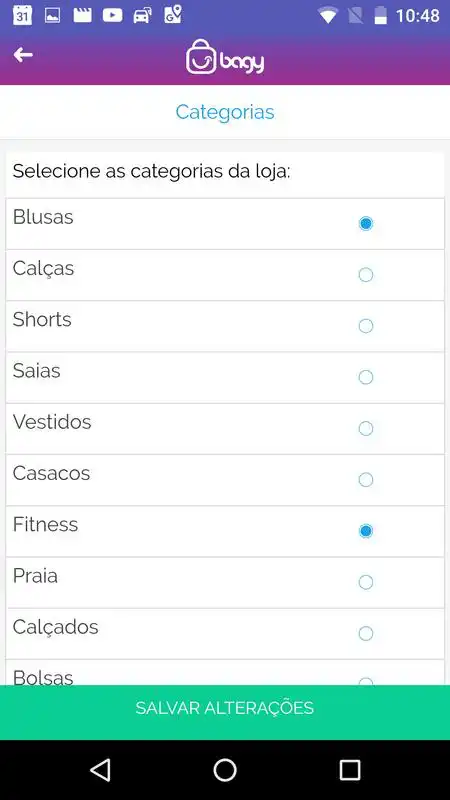This screenshot has width=450, height=800.
Task: Tap the Wi-Fi status icon
Action: (328, 15)
